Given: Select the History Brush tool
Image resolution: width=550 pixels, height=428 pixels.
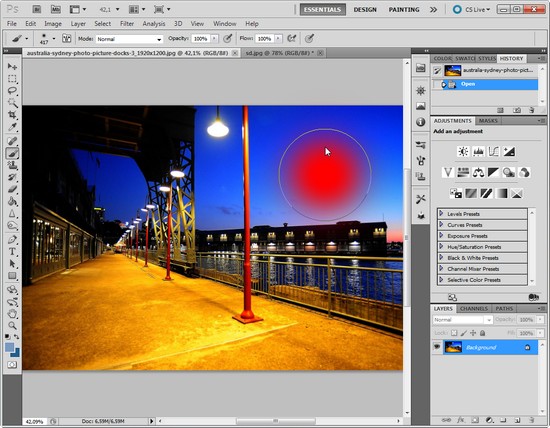Looking at the screenshot, I should pyautogui.click(x=12, y=177).
